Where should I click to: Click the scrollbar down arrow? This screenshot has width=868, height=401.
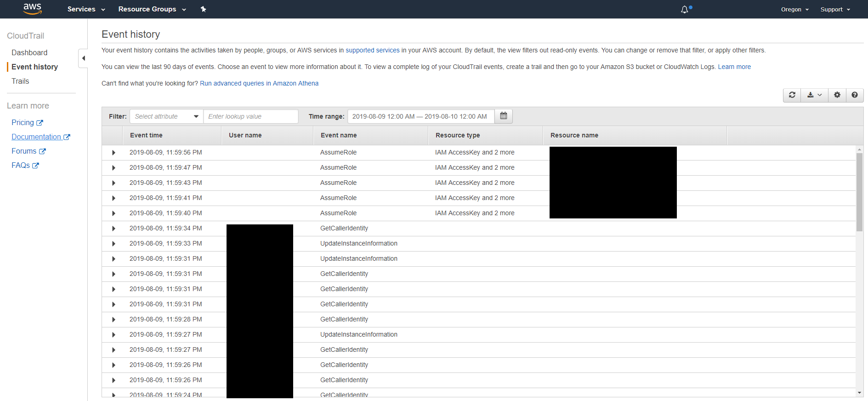[859, 393]
